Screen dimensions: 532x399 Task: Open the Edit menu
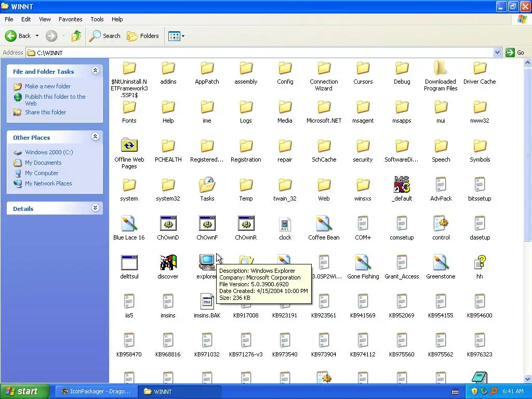click(26, 19)
